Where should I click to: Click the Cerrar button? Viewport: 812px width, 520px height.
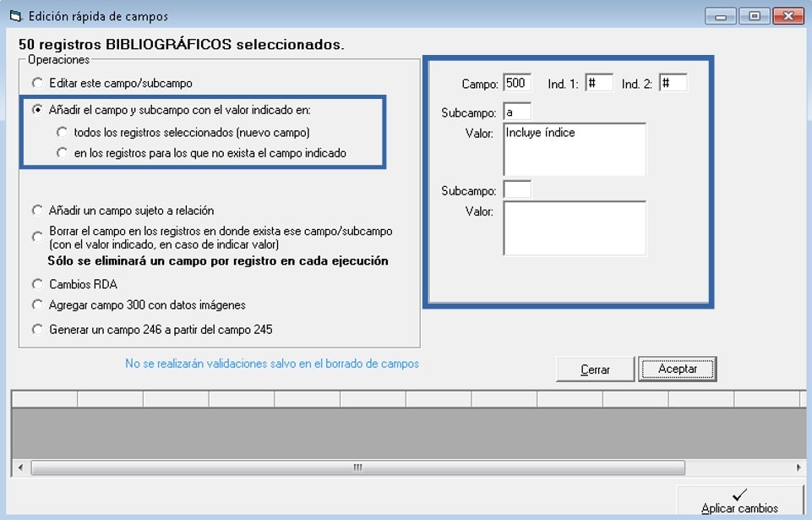point(595,369)
